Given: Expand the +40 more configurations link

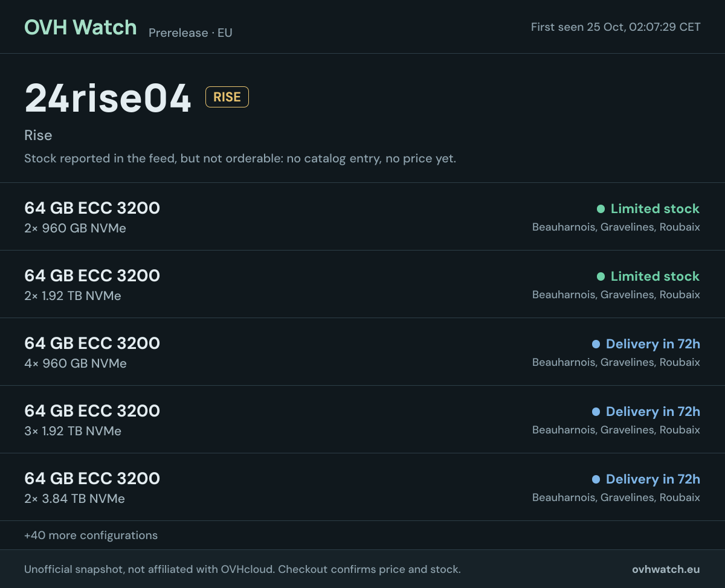Looking at the screenshot, I should 91,535.
